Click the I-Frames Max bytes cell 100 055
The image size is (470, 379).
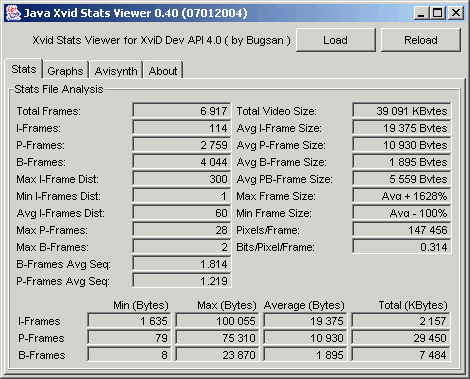(x=217, y=321)
